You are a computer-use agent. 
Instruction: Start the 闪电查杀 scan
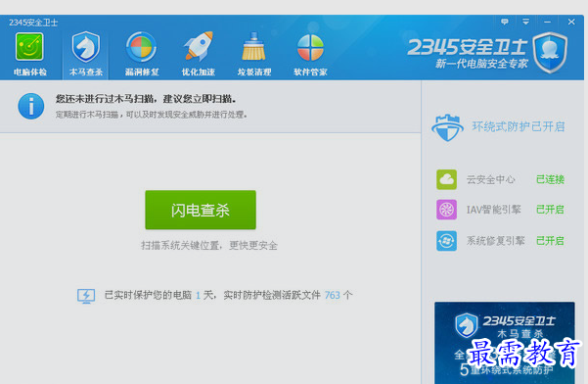[201, 210]
